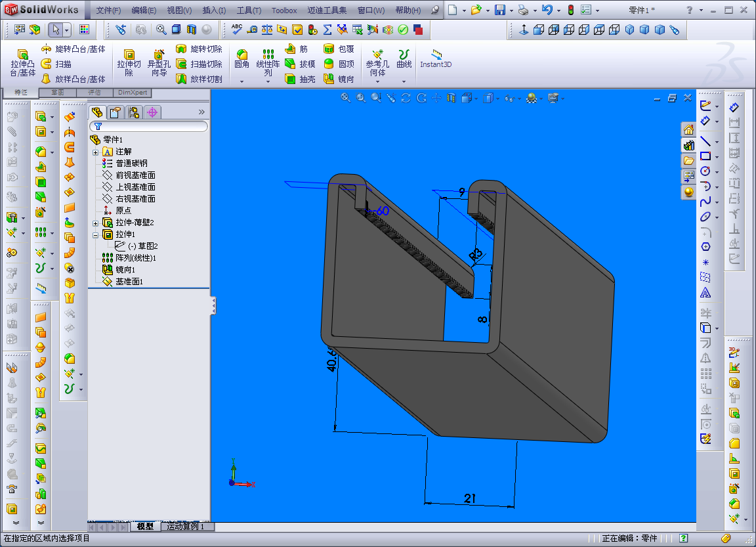Select the Mirror (镜向) tool in ribbon
The height and width of the screenshot is (547, 756).
[339, 79]
